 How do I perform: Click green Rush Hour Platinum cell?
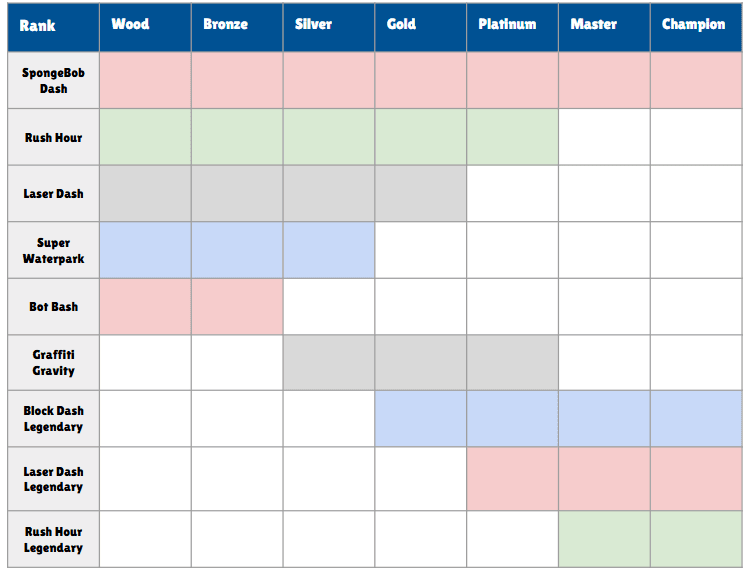click(x=512, y=137)
